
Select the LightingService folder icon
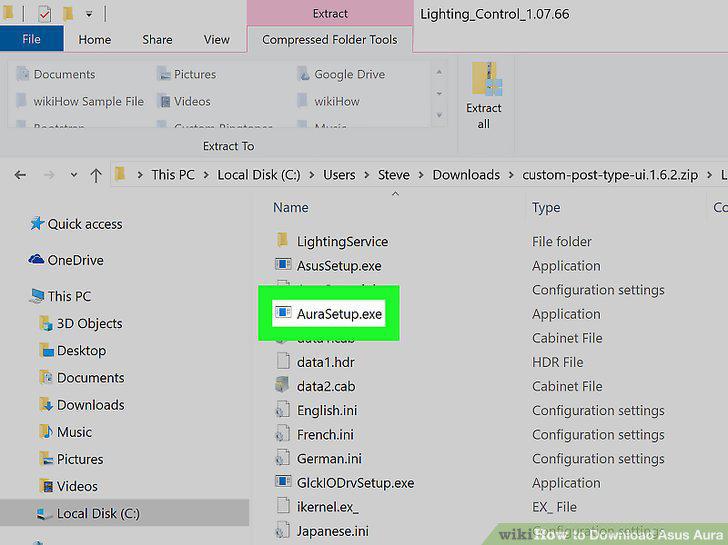pyautogui.click(x=282, y=240)
